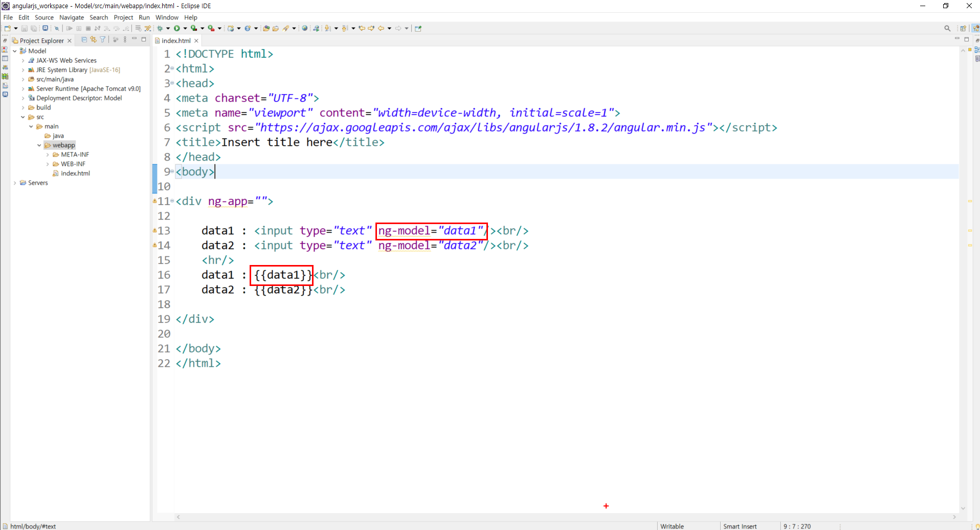Click overview ruler warning marker for line 13

(x=969, y=230)
